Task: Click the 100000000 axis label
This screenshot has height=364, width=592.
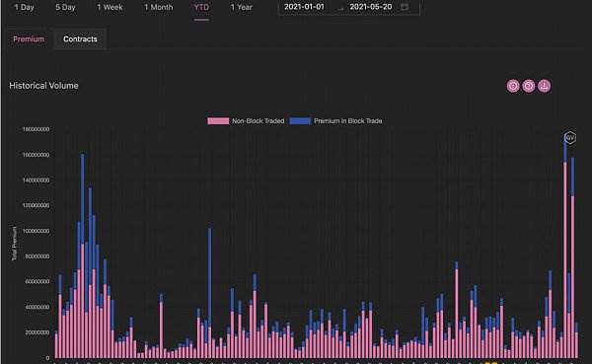Action: [36, 231]
